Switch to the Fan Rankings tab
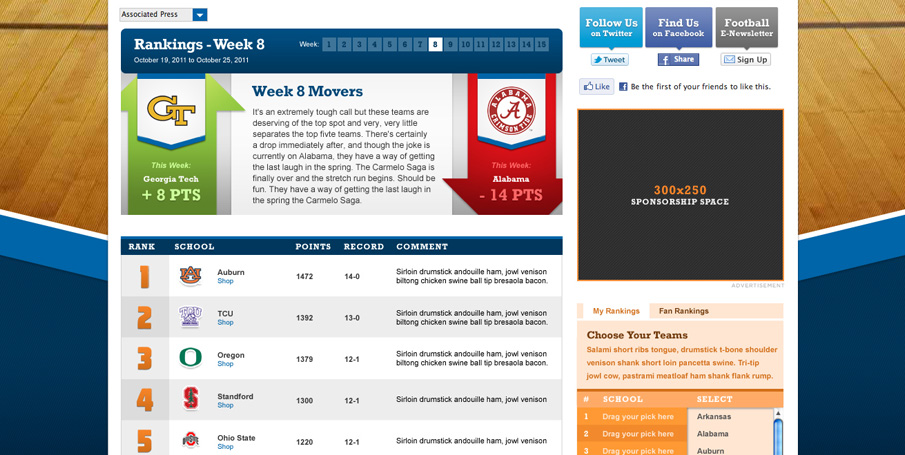905x455 pixels. coord(683,311)
